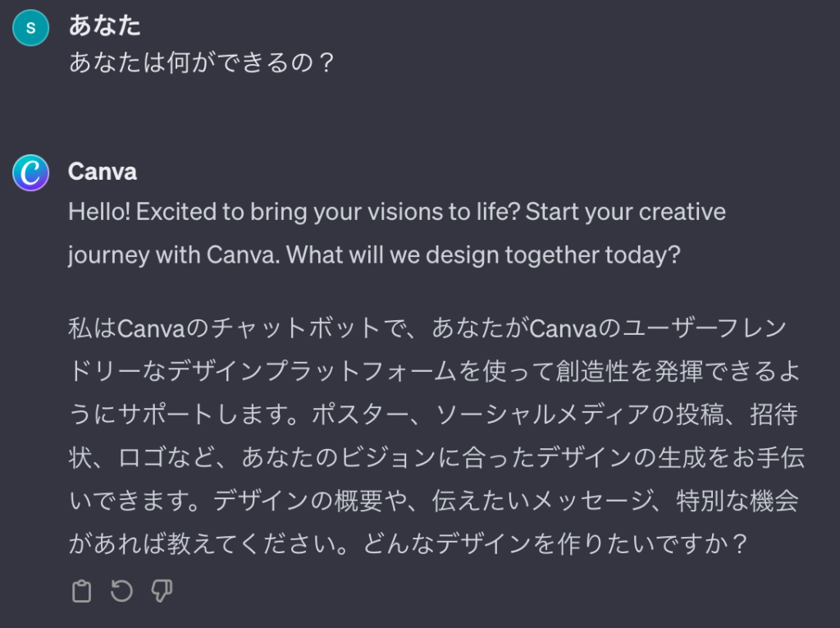Click the question "どんなデザインを作りたいですか？"
The width and height of the screenshot is (840, 628).
point(582,543)
